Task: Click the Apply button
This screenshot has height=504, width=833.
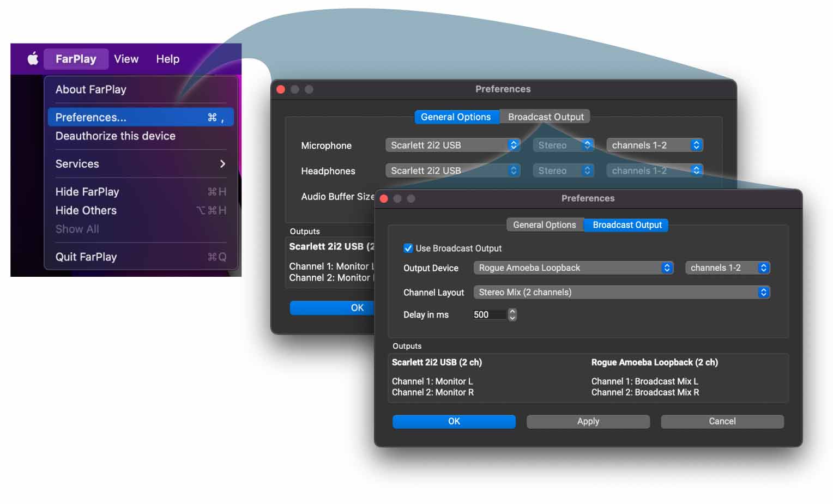Action: click(x=588, y=421)
